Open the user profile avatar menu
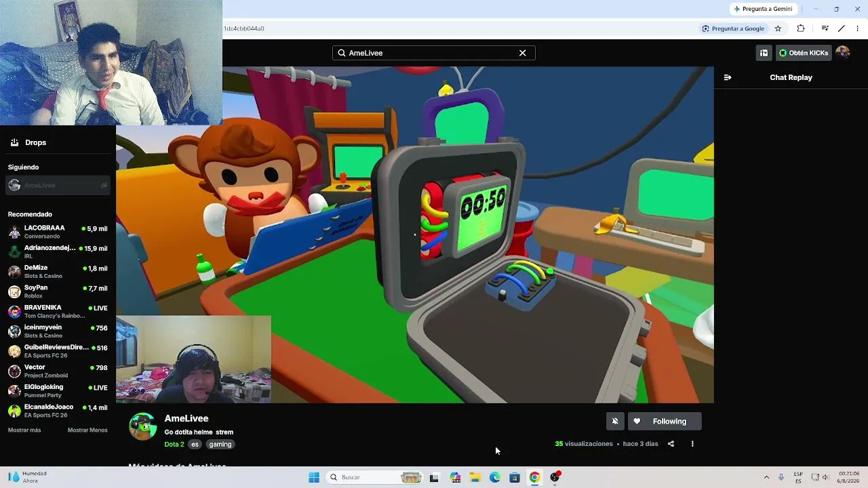 (843, 53)
